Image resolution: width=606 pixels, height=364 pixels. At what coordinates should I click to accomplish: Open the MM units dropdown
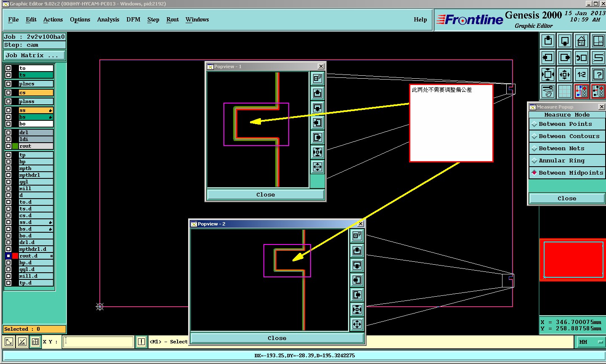tap(590, 342)
